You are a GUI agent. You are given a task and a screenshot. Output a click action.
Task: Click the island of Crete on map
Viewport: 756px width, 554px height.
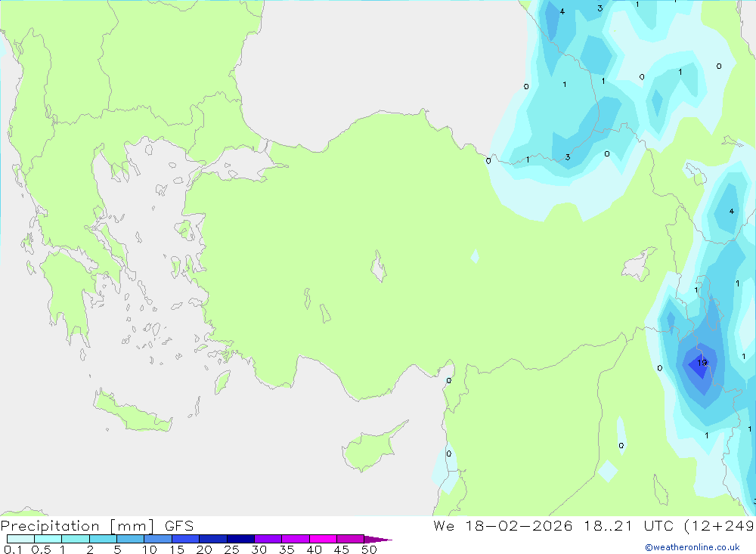click(132, 413)
